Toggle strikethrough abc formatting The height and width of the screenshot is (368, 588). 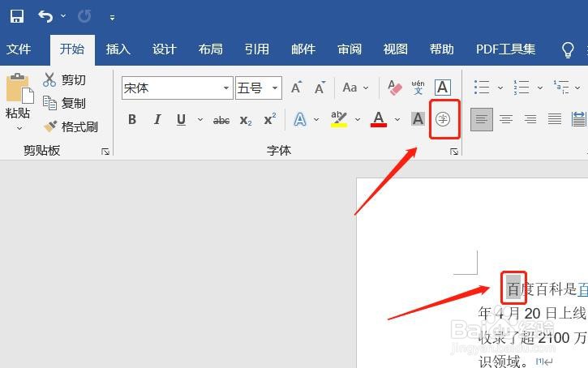click(221, 120)
